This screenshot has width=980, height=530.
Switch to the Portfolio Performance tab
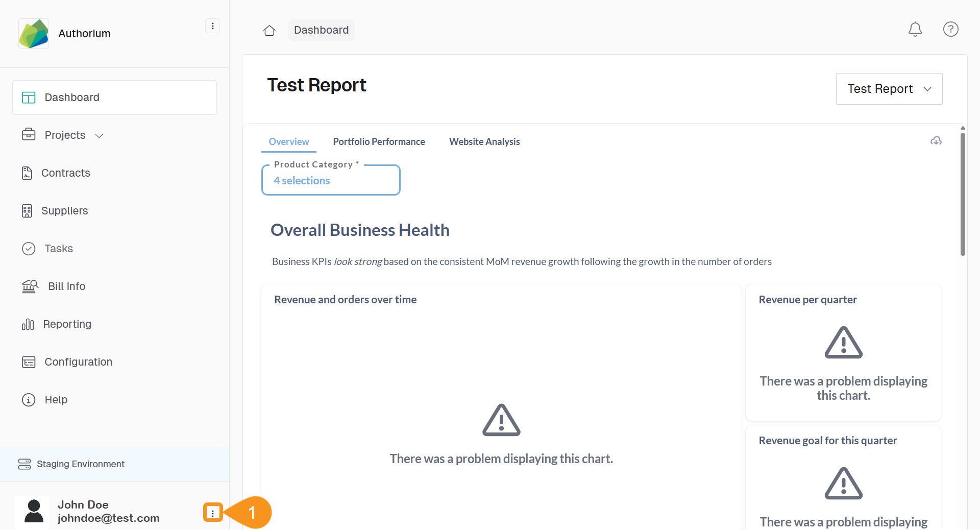pyautogui.click(x=379, y=142)
